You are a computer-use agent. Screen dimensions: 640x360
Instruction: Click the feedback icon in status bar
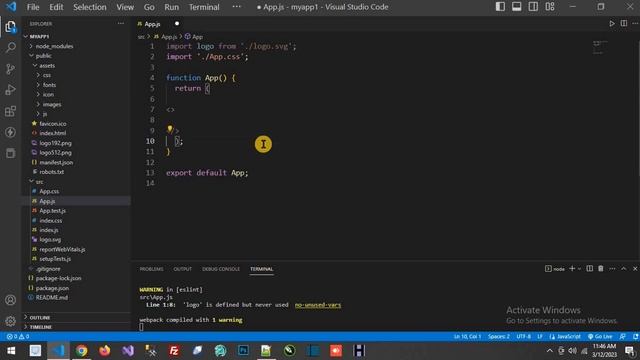(x=622, y=337)
